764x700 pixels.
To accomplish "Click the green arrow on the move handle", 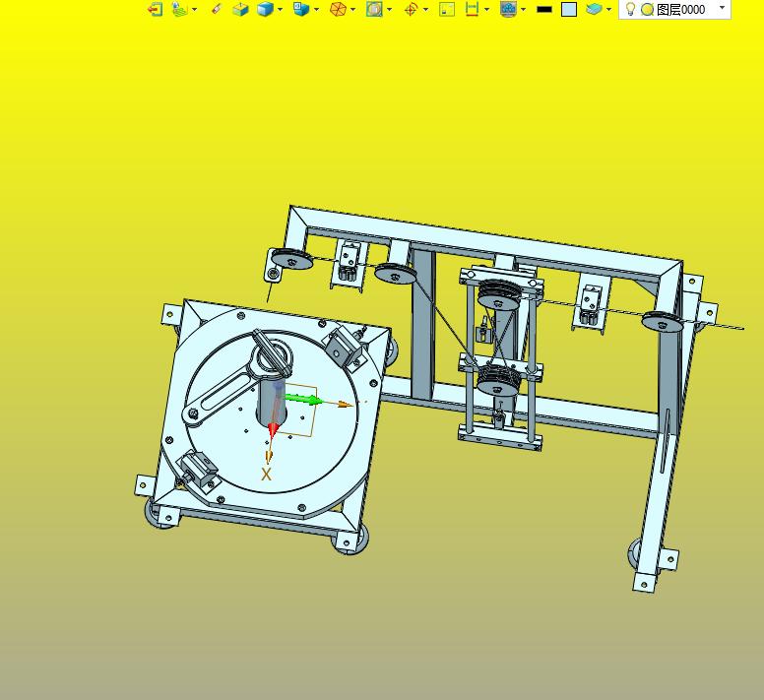I will pyautogui.click(x=303, y=400).
